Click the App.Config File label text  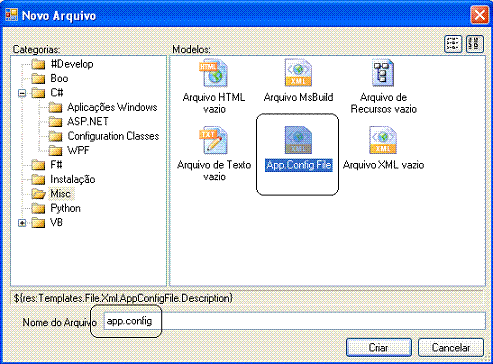click(x=299, y=165)
